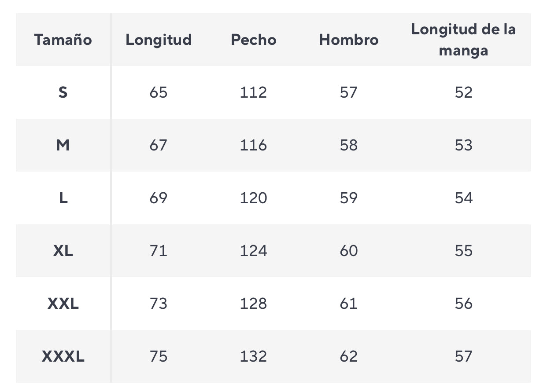The height and width of the screenshot is (392, 547).
Task: Click the XL size row label
Action: (63, 251)
